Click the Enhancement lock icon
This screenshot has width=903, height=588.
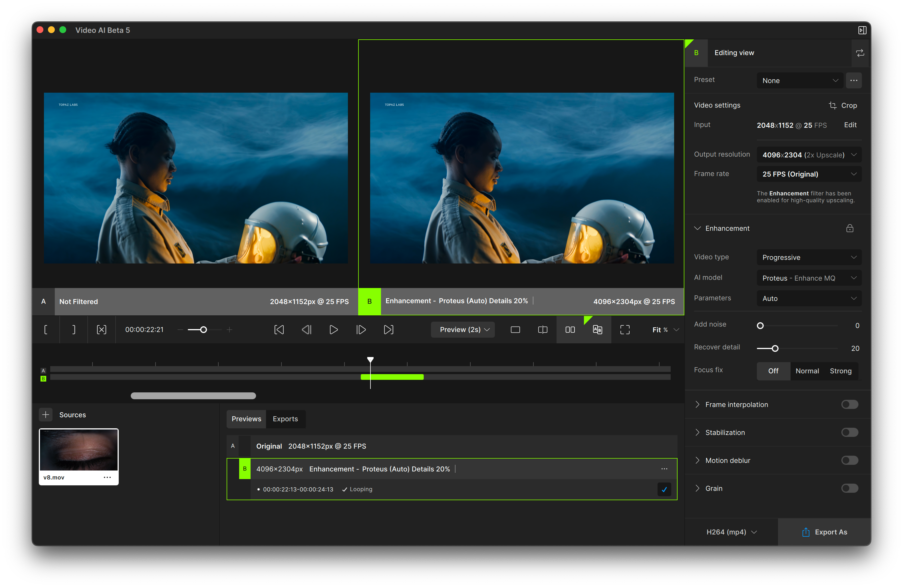[x=850, y=228]
